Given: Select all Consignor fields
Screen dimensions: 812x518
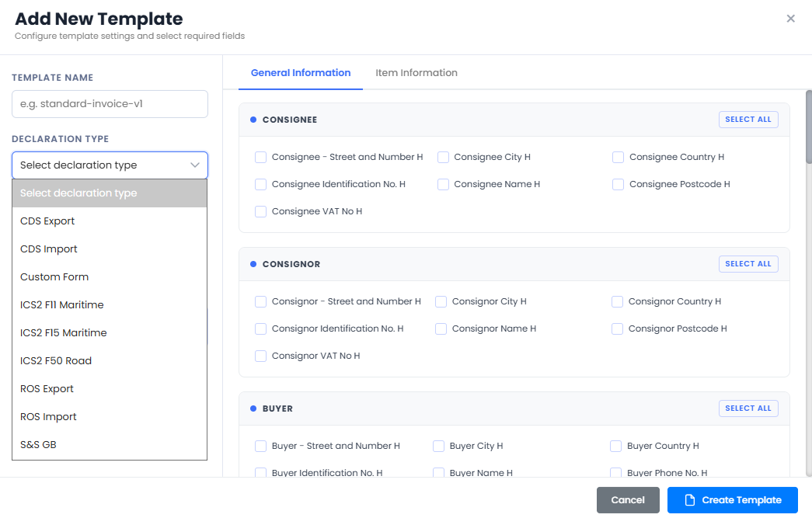Looking at the screenshot, I should tap(748, 264).
